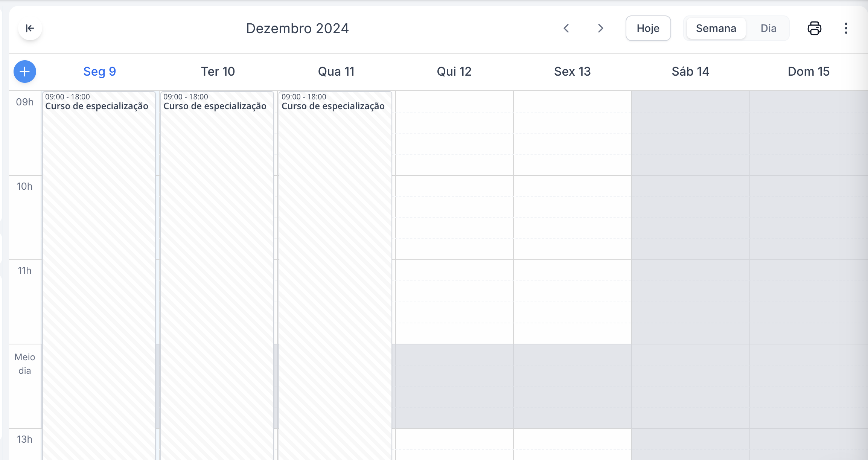Select the Sáb 14 day header
This screenshot has width=868, height=460.
(x=690, y=72)
